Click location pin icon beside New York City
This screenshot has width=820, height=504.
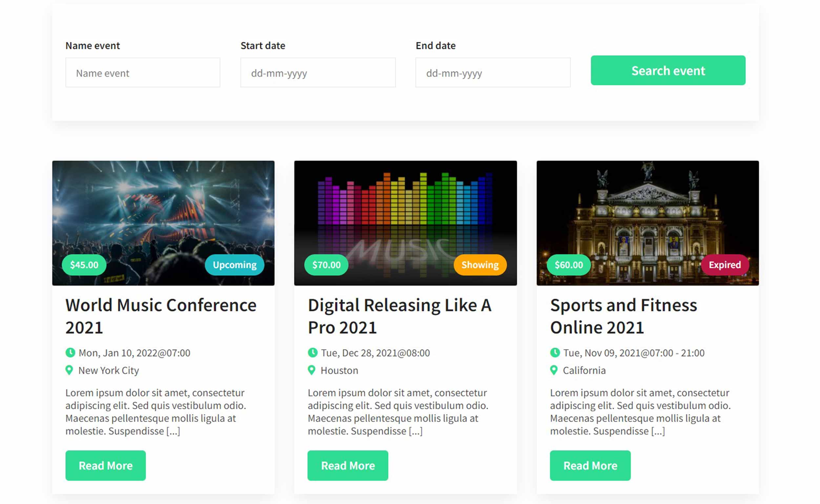tap(69, 370)
